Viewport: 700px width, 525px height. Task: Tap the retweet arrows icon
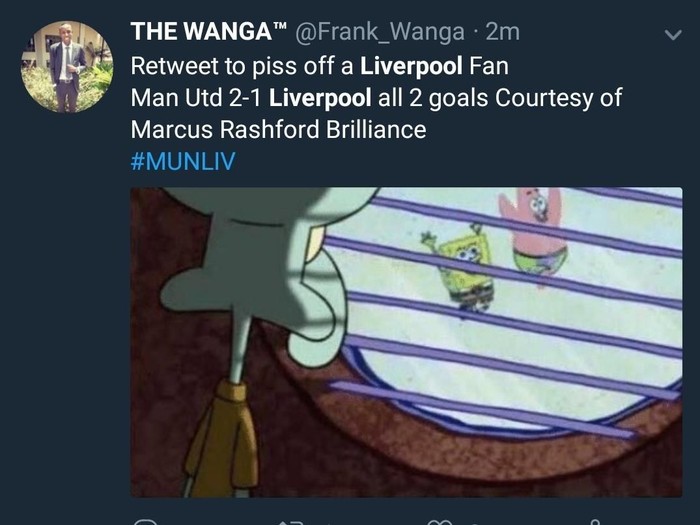coord(290,522)
